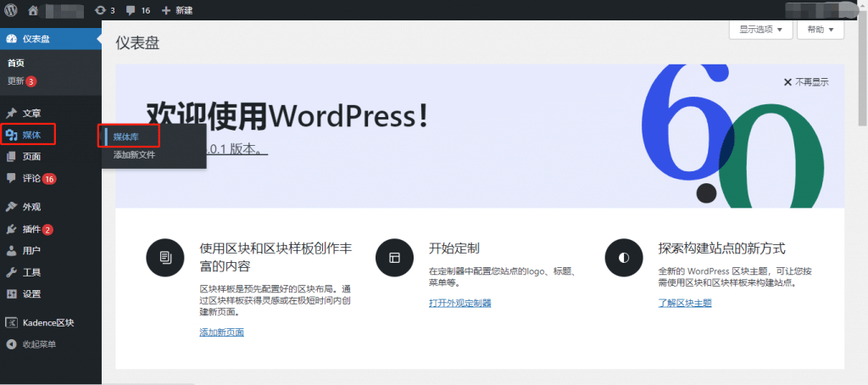Click the 仪表盘 page heading
The image size is (868, 385).
click(x=137, y=43)
